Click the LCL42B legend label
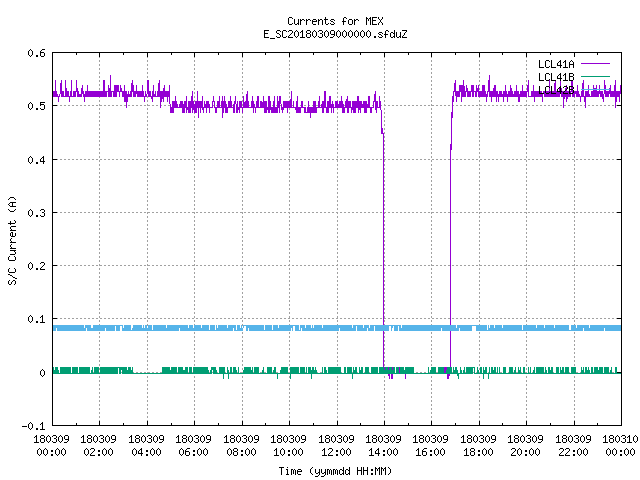This screenshot has height=480, width=640. pos(556,90)
